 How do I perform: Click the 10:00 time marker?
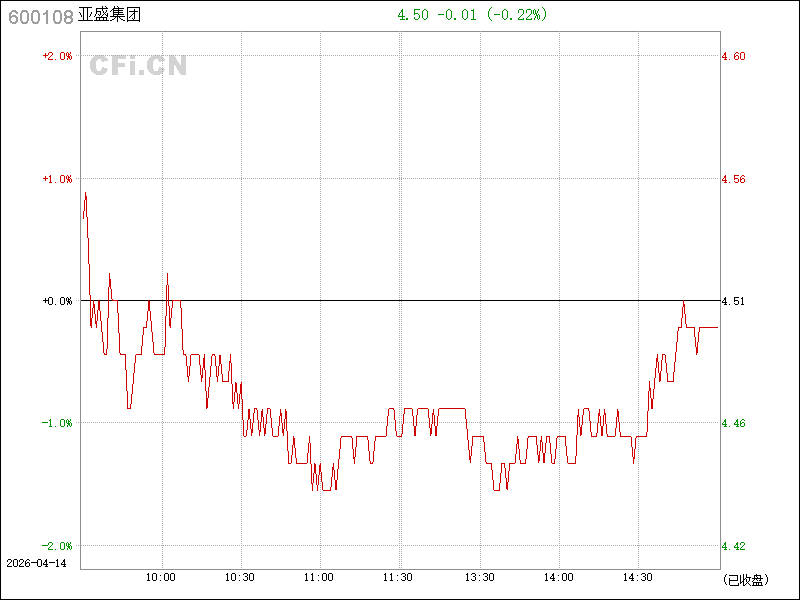click(161, 577)
